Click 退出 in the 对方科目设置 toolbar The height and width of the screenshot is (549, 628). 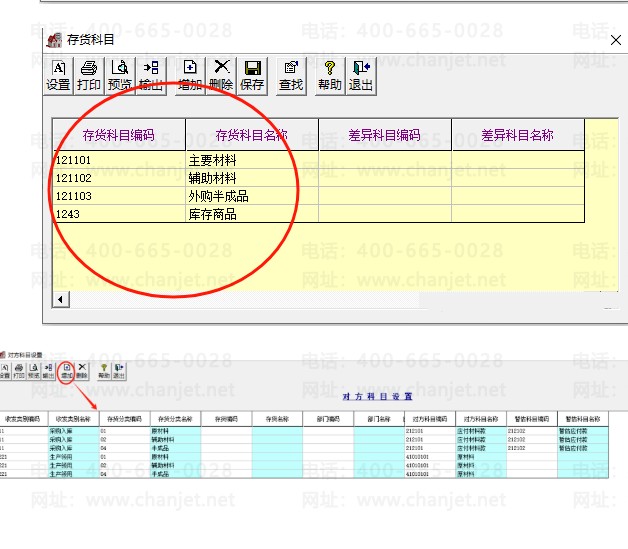coord(119,371)
